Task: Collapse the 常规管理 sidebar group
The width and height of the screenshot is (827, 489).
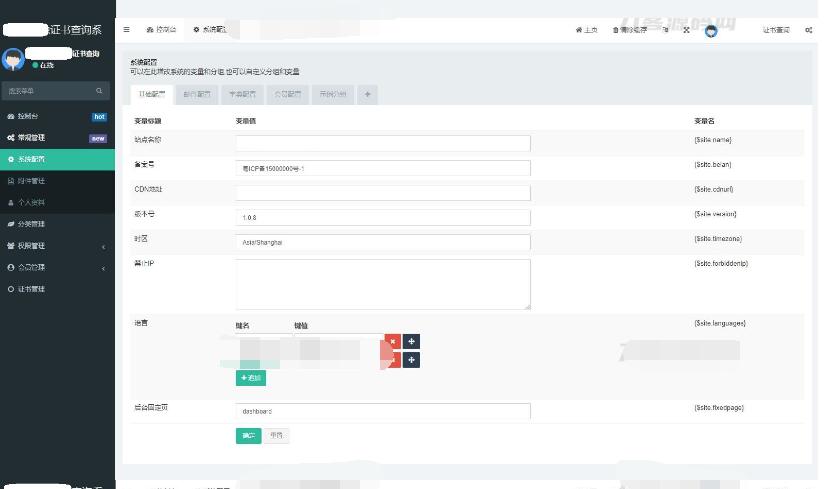Action: (x=57, y=138)
